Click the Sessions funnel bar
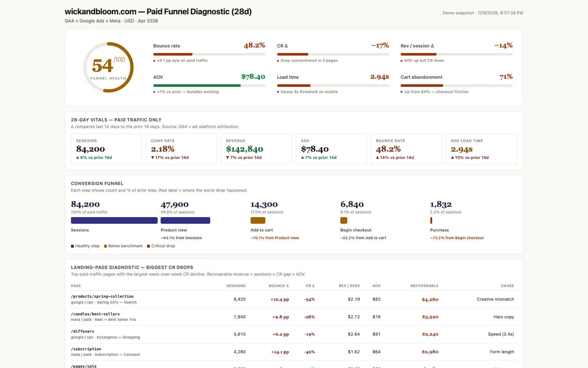Screen dimensions: 588x368 (114, 220)
